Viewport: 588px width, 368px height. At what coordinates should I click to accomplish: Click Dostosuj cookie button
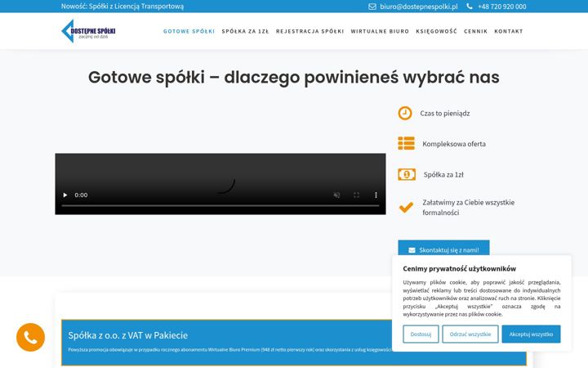(421, 334)
